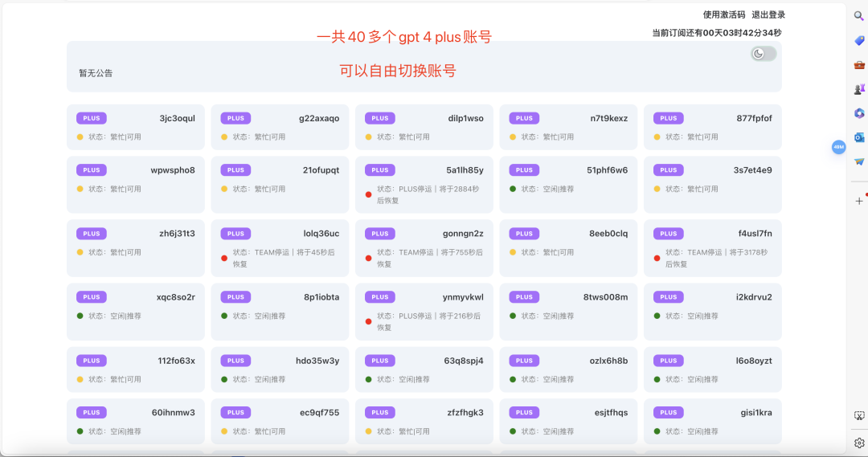The height and width of the screenshot is (457, 868).
Task: Click the subscription remaining time text
Action: (x=717, y=33)
